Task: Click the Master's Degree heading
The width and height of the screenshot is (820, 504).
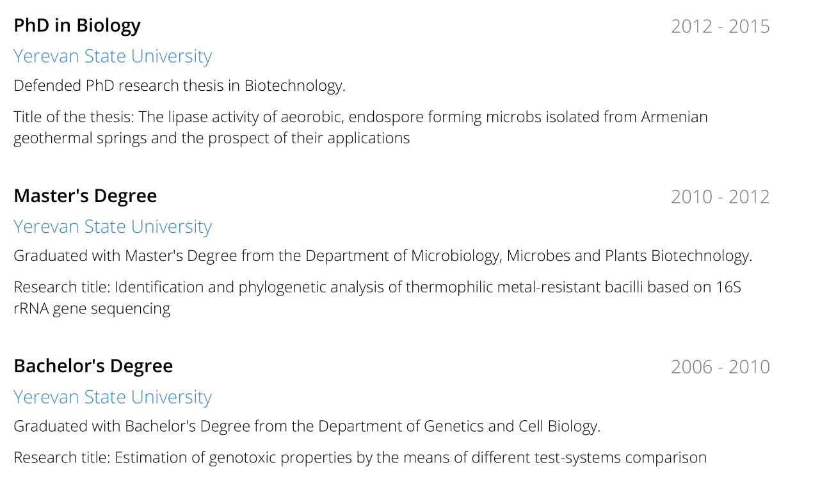Action: pos(85,196)
